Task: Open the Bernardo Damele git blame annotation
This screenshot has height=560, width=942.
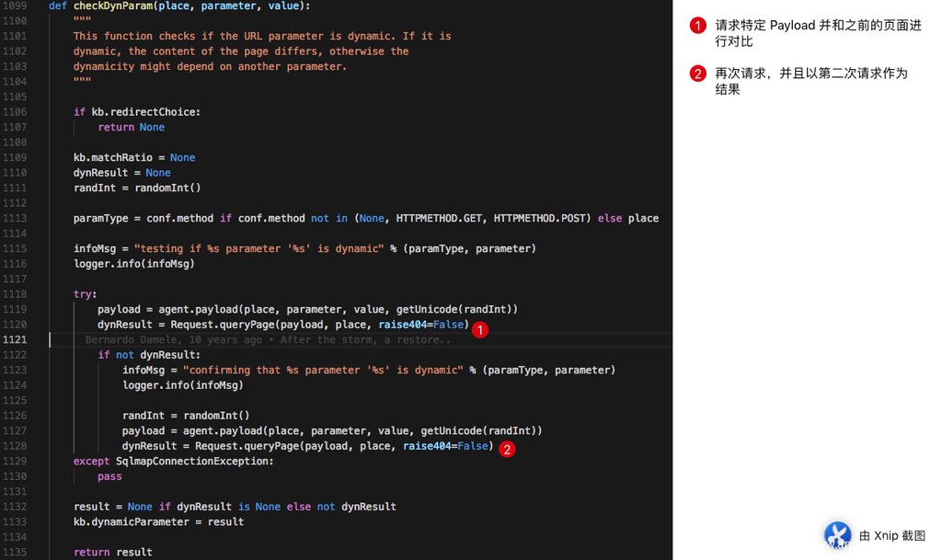Action: (x=268, y=340)
